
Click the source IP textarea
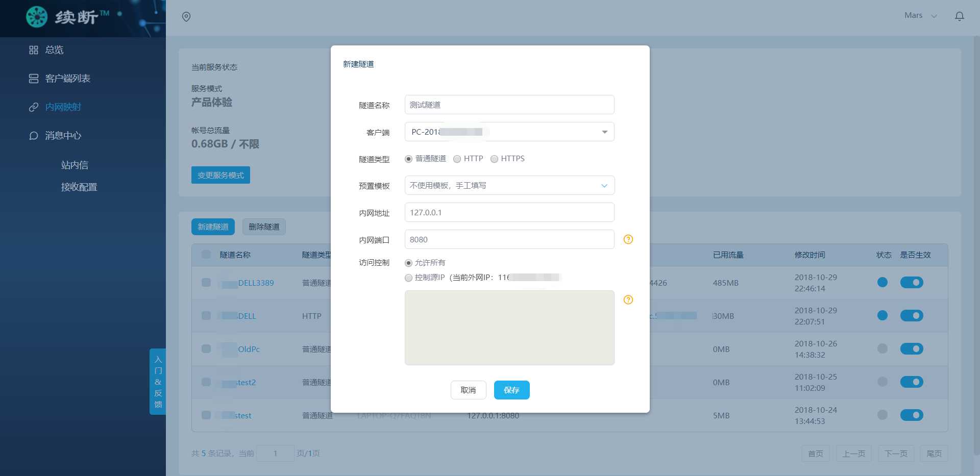click(x=509, y=328)
